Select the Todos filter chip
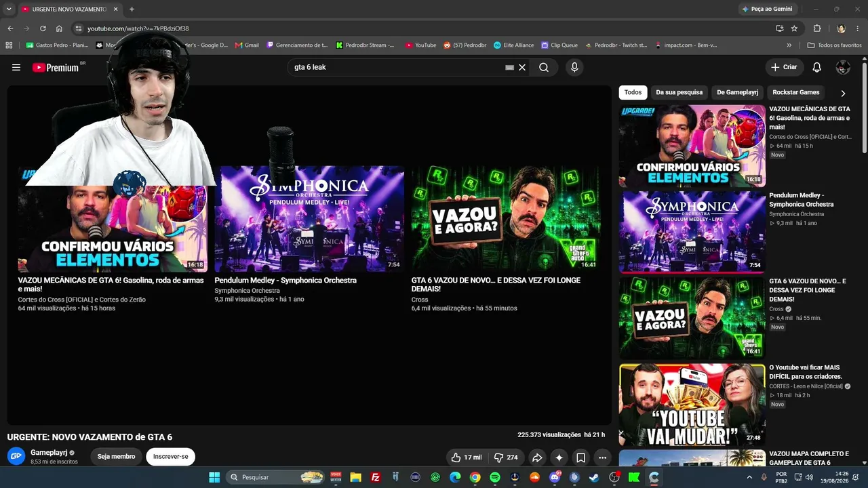Image resolution: width=868 pixels, height=488 pixels. click(633, 92)
